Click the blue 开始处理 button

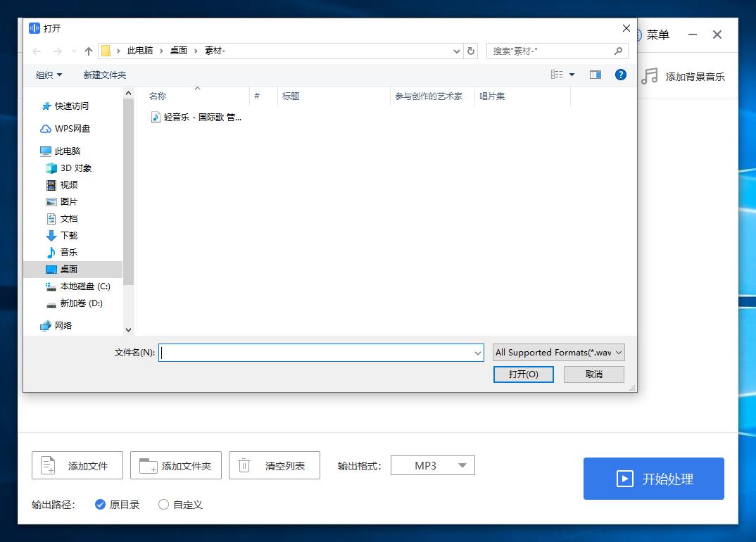[653, 479]
